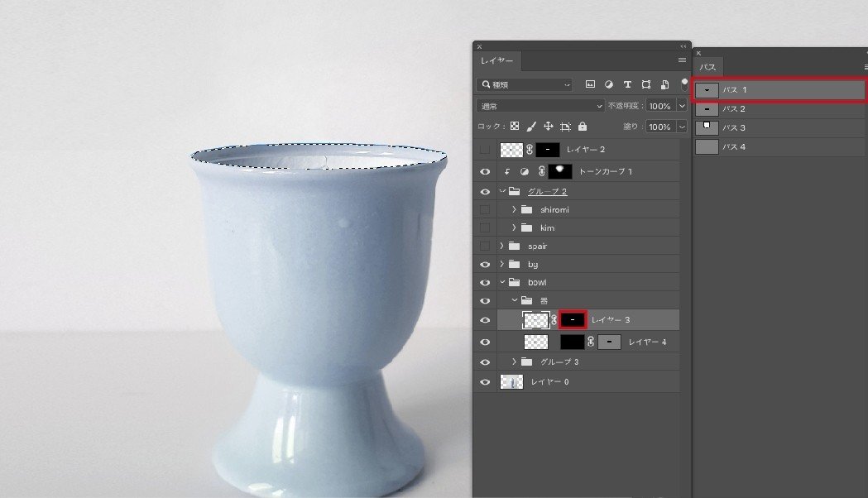
Task: Select パス 1 in Paths panel
Action: [x=779, y=89]
